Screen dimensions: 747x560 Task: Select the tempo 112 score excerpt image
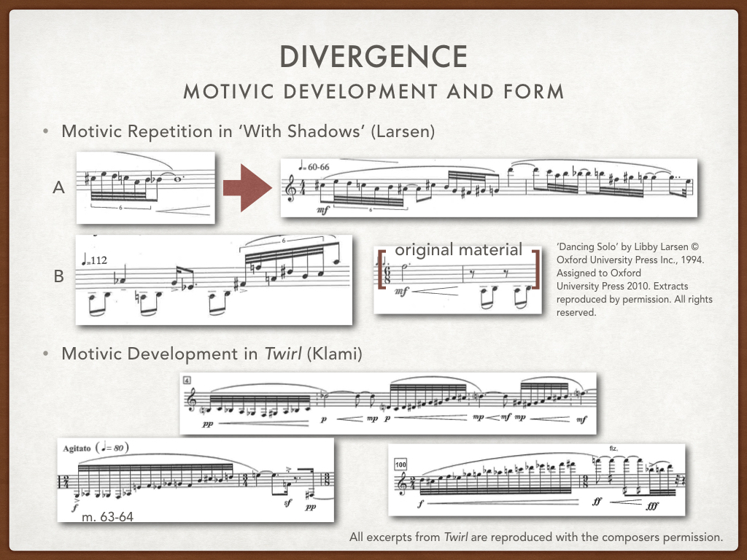pyautogui.click(x=214, y=280)
